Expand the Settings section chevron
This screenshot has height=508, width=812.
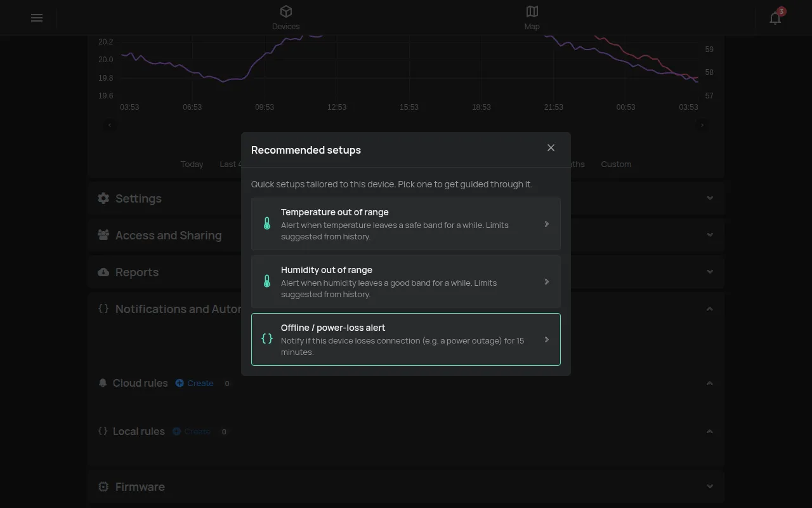coord(710,198)
